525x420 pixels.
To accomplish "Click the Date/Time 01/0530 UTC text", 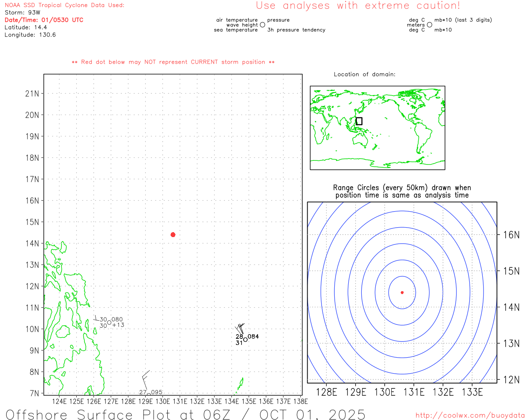I will (x=44, y=20).
